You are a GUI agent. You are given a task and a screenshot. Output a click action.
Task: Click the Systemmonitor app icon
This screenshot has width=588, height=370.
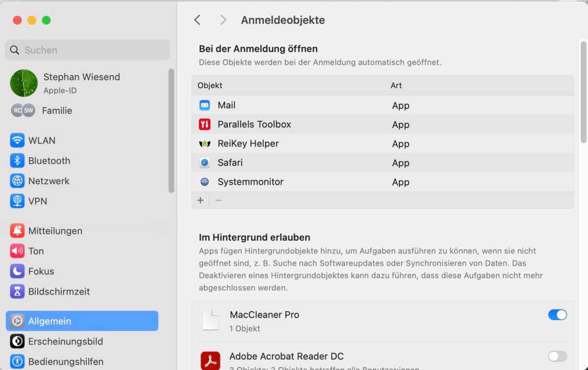point(204,182)
